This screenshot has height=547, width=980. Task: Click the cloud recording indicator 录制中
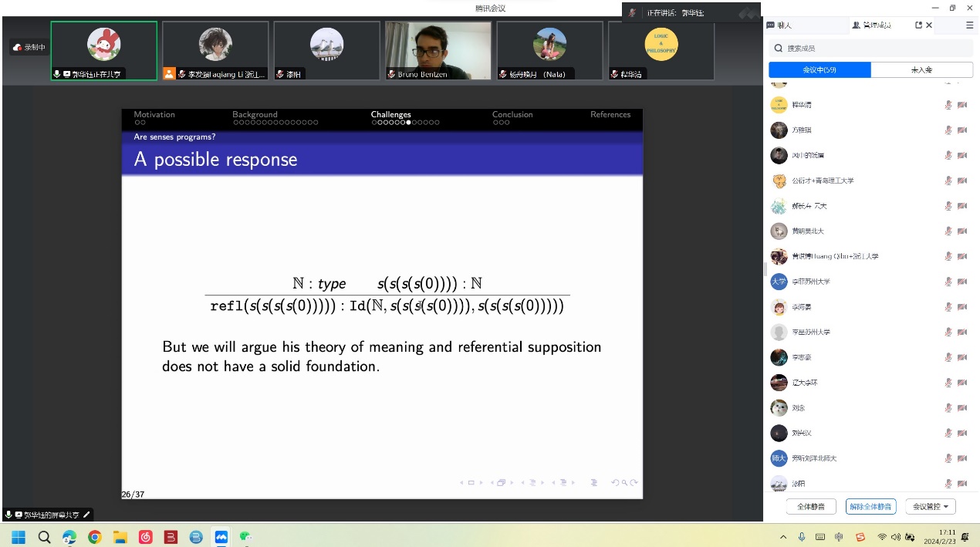[x=30, y=48]
